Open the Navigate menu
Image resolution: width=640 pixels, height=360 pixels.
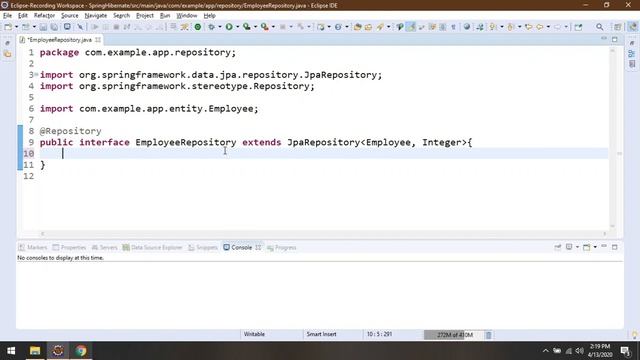96,16
